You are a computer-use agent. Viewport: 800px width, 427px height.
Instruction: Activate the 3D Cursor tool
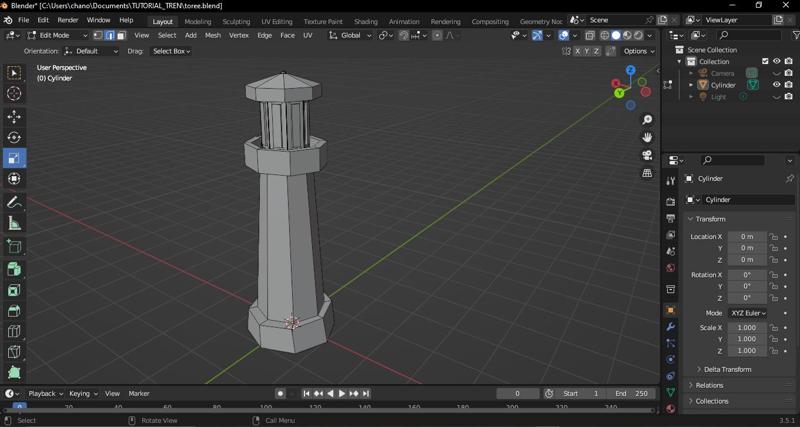click(x=14, y=94)
